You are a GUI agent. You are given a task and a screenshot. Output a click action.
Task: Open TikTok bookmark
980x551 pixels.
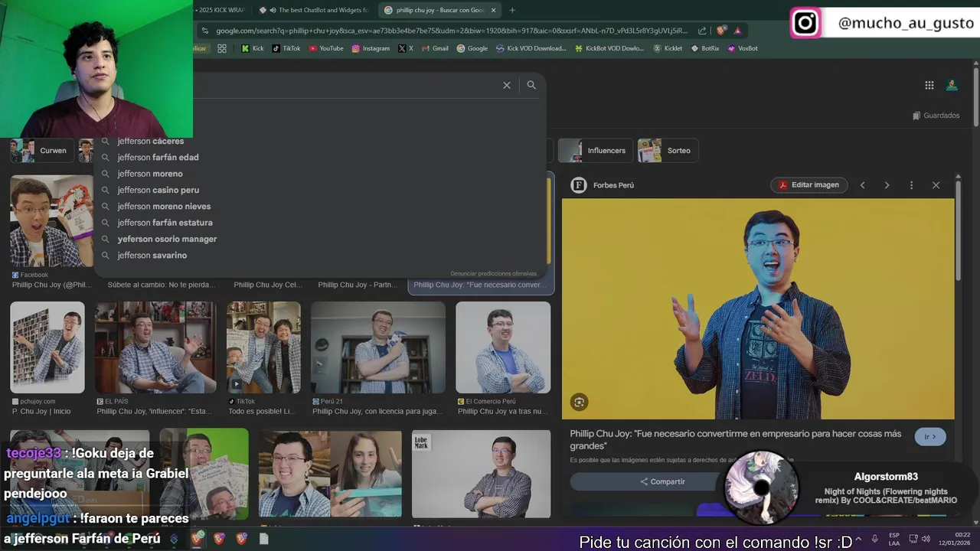286,48
